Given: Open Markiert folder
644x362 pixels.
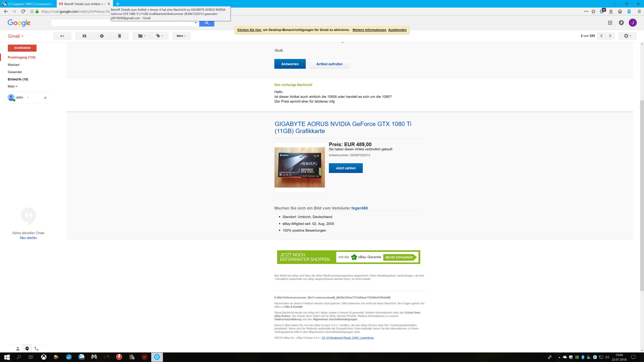Looking at the screenshot, I should (13, 65).
